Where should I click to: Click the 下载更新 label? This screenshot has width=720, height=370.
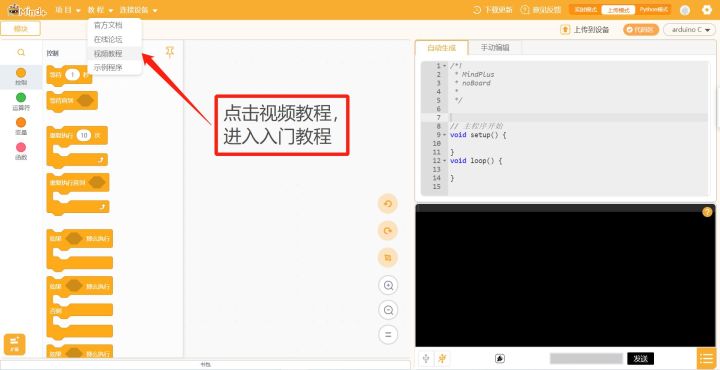click(498, 10)
